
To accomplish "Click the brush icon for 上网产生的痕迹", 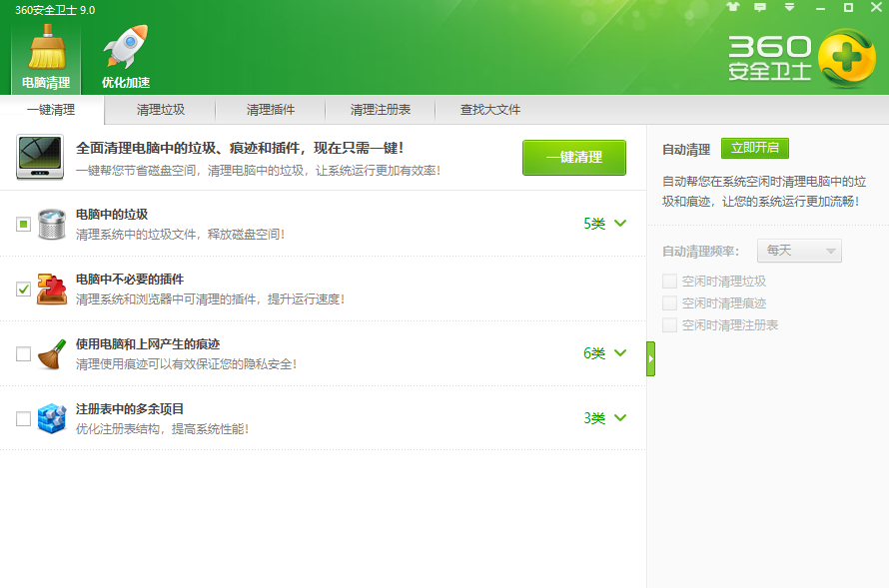I will (x=52, y=354).
